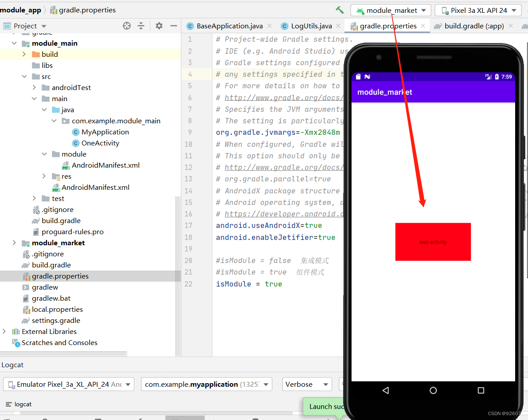
Task: Close the LogUtils.java tab
Action: click(338, 26)
